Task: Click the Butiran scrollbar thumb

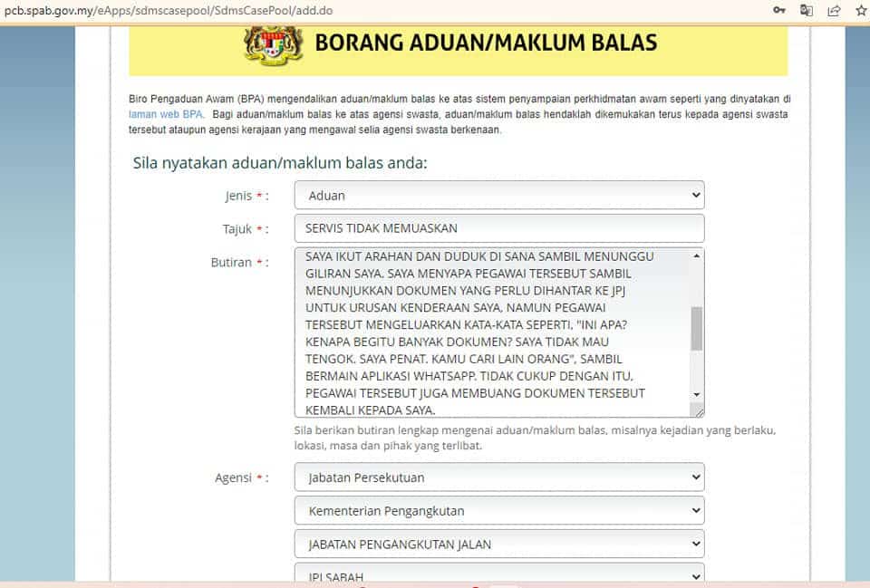Action: [x=696, y=328]
